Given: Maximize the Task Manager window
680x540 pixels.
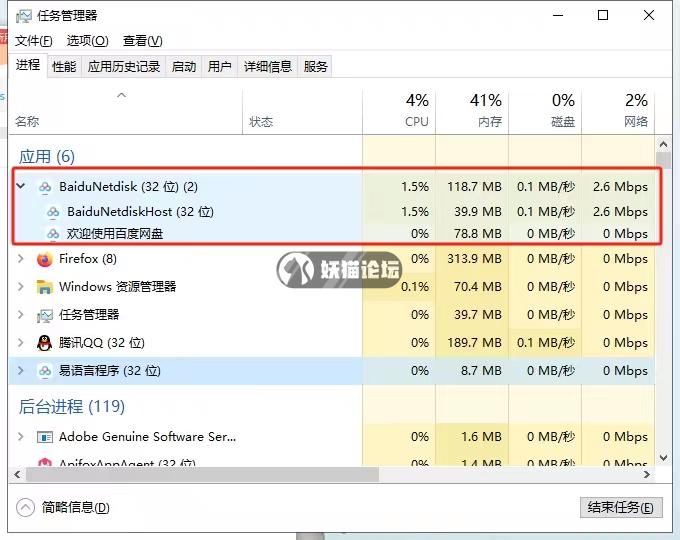Looking at the screenshot, I should (x=603, y=16).
